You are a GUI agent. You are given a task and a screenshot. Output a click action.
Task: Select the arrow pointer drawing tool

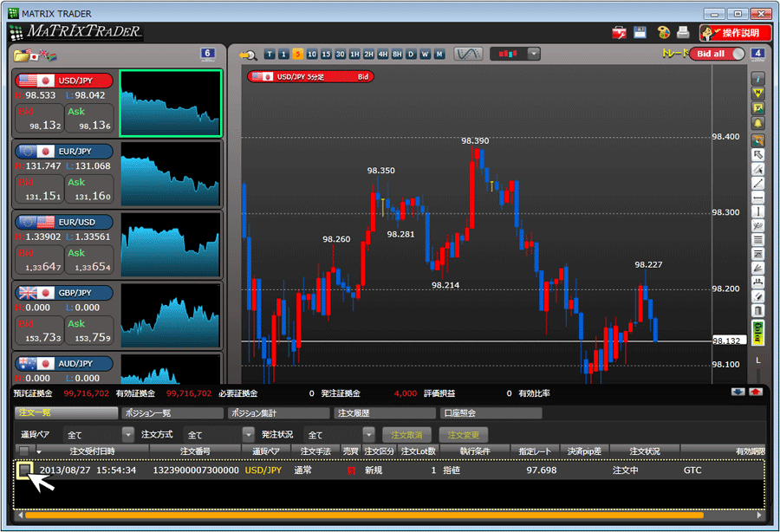pos(757,154)
